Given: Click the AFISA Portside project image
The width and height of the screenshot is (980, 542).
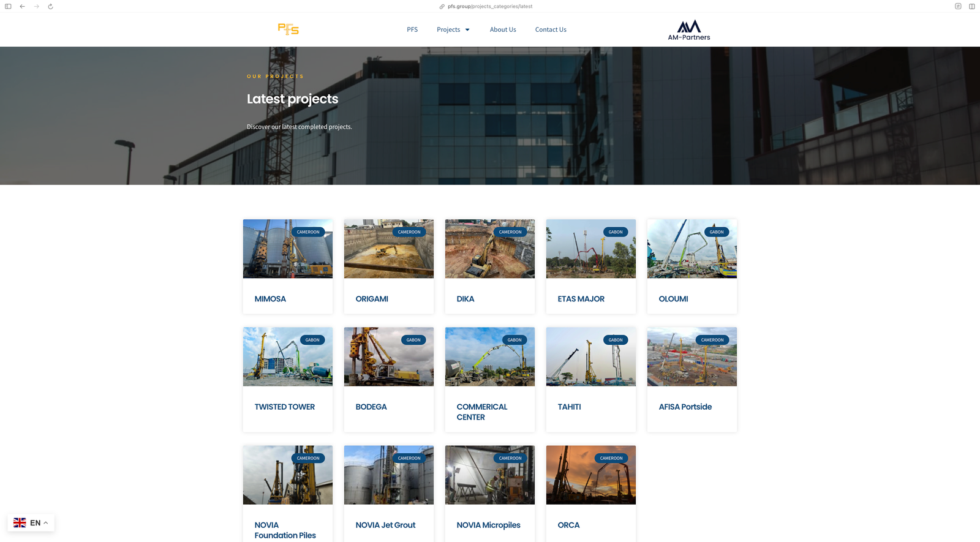Looking at the screenshot, I should click(692, 361).
